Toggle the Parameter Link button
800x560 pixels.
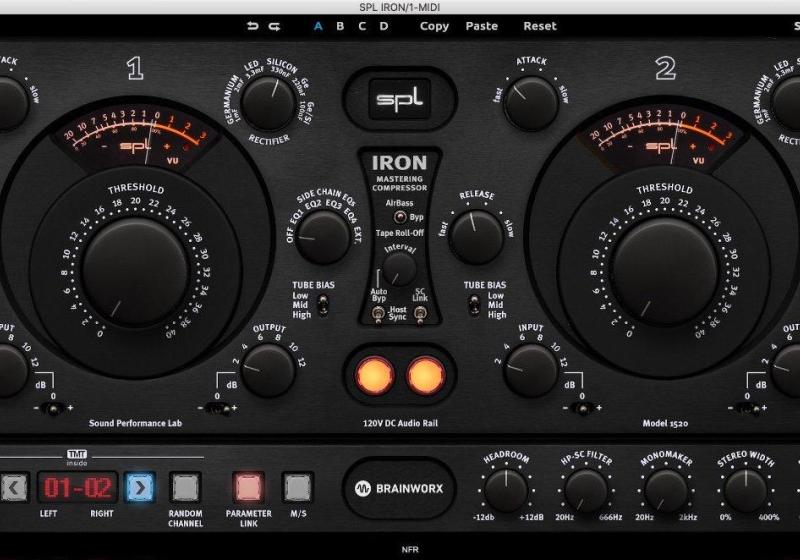click(248, 487)
